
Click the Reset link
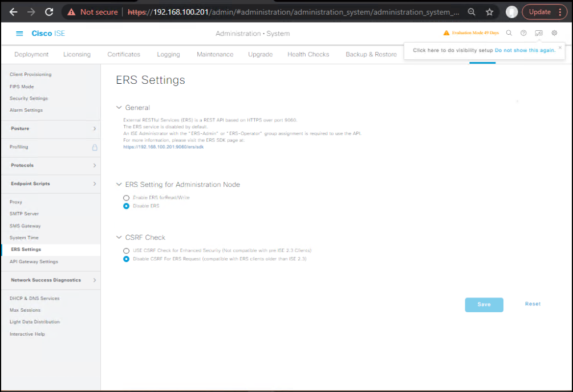(533, 304)
